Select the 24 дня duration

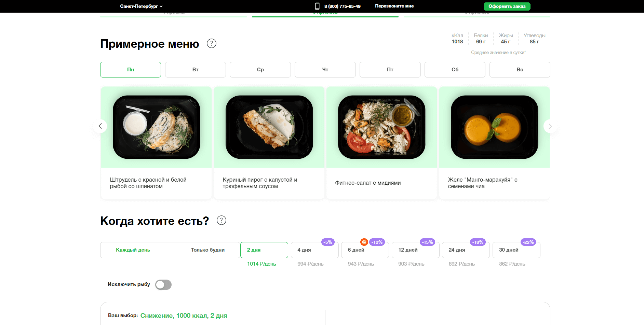466,250
